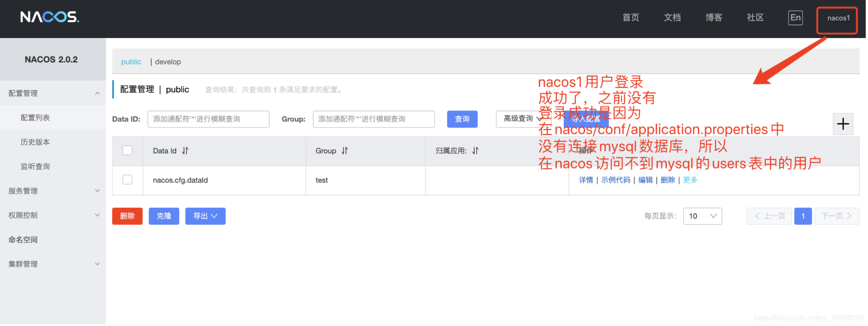Expand the 高级查询 advanced query
Screen dimensions: 868x326
pyautogui.click(x=523, y=119)
